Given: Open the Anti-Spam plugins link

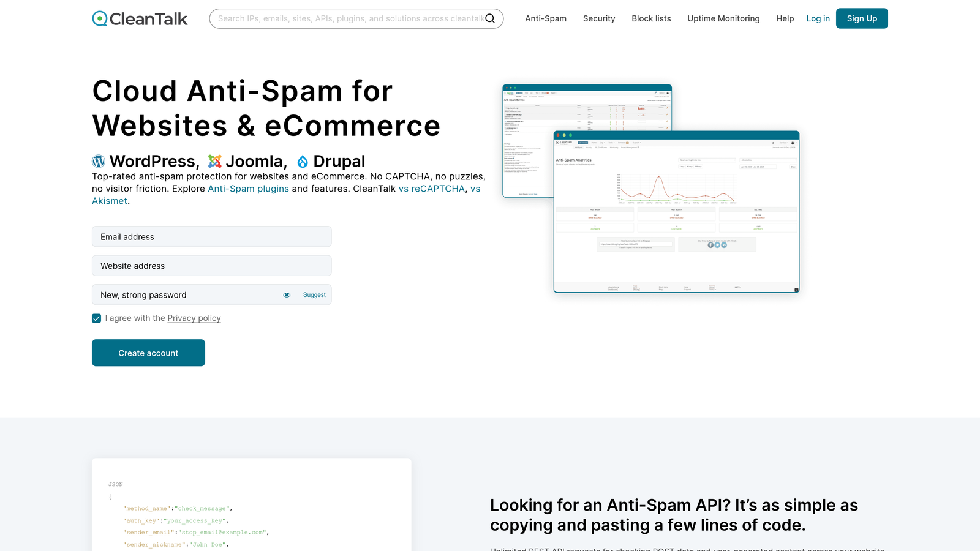Looking at the screenshot, I should (x=248, y=189).
